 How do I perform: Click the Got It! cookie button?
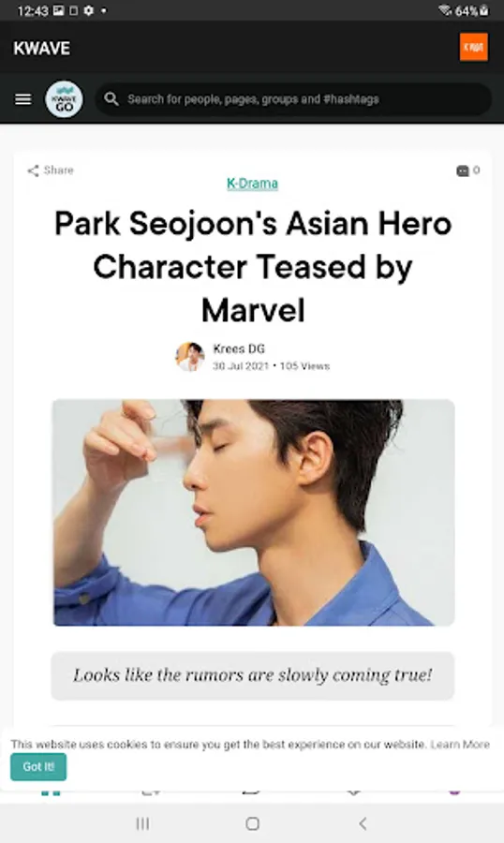click(38, 766)
